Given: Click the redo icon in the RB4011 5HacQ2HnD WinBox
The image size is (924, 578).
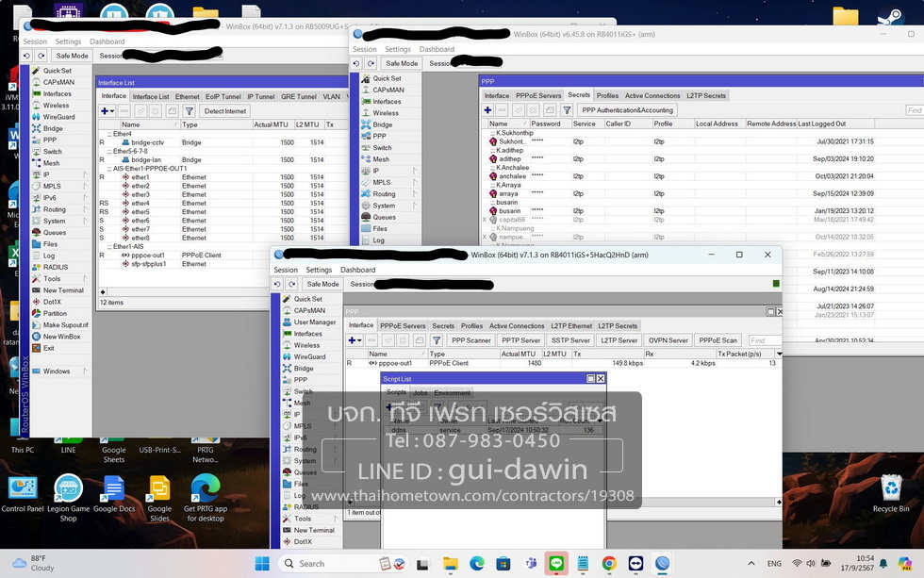Looking at the screenshot, I should [x=291, y=284].
